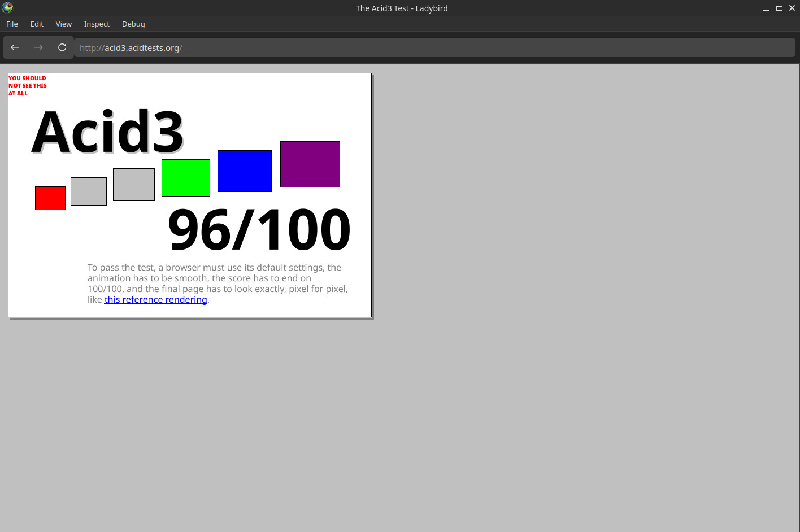
Task: Close the Ladybird browser window
Action: [792, 8]
